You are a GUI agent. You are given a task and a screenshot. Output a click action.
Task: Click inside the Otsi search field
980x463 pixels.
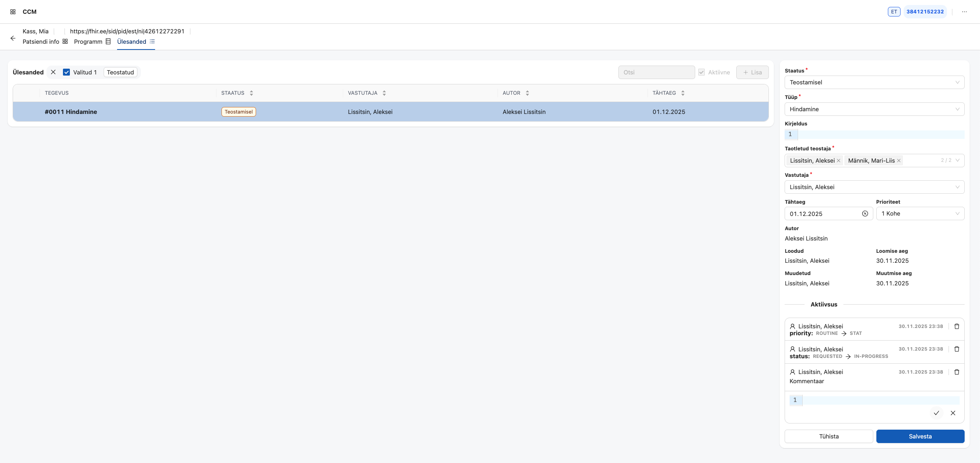click(656, 72)
